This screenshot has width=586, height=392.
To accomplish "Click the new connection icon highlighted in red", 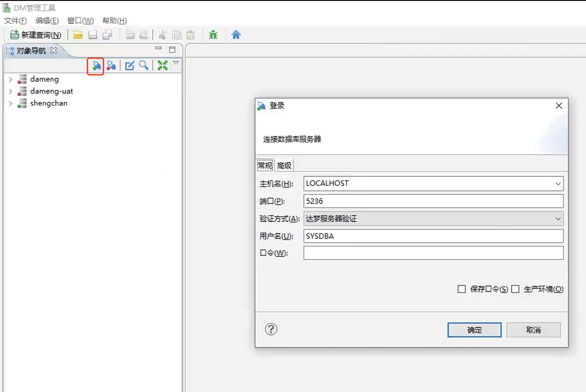I will [96, 66].
